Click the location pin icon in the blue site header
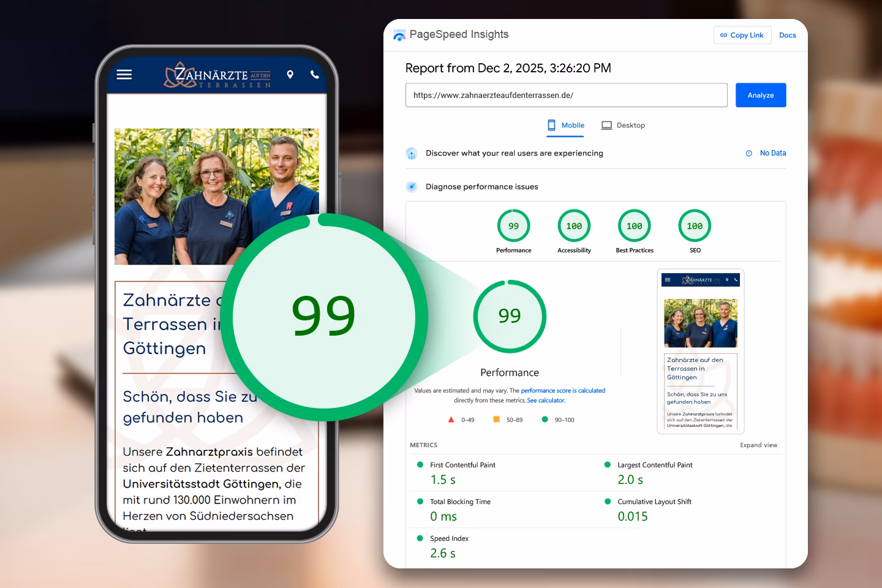Screen dimensions: 882x588 [x=290, y=74]
